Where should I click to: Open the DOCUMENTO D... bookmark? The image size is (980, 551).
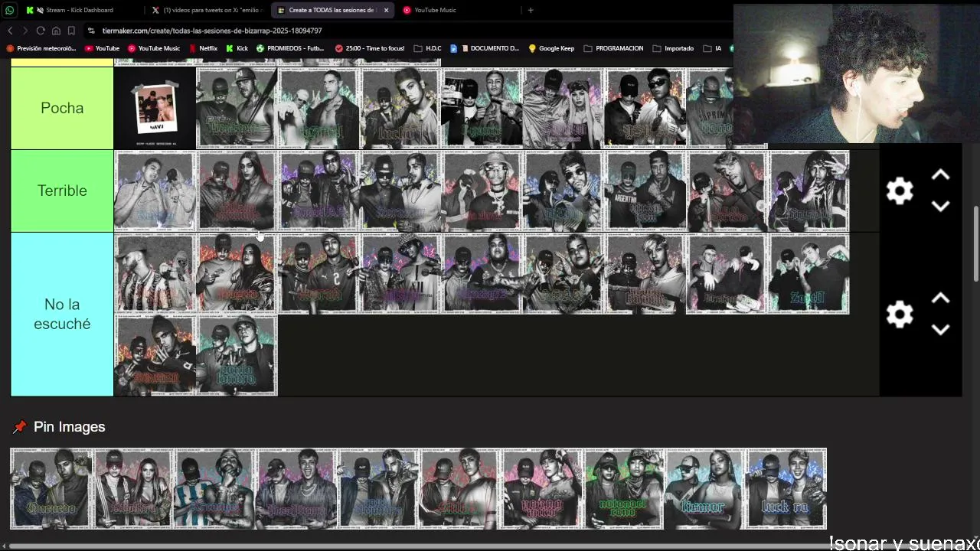tap(485, 48)
